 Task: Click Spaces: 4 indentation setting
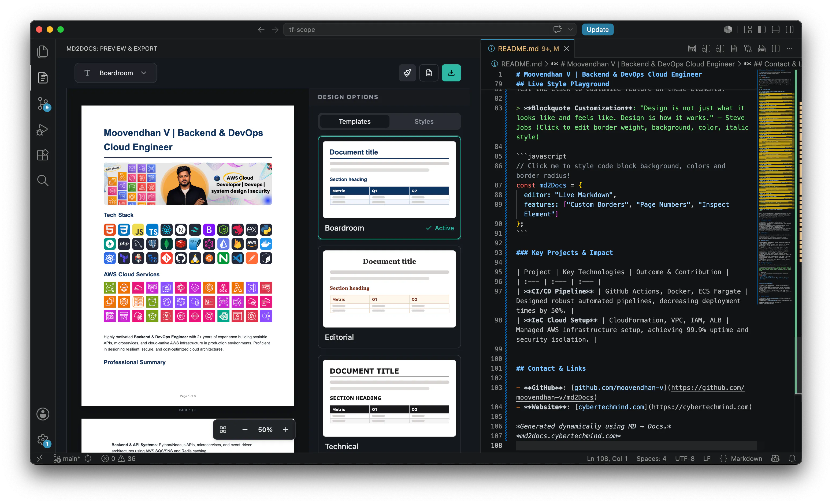tap(651, 458)
